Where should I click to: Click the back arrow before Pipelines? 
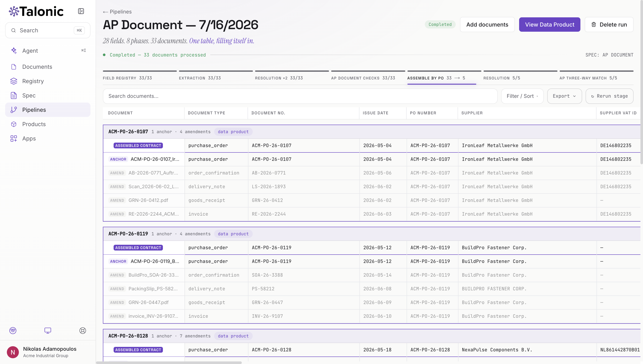(105, 12)
